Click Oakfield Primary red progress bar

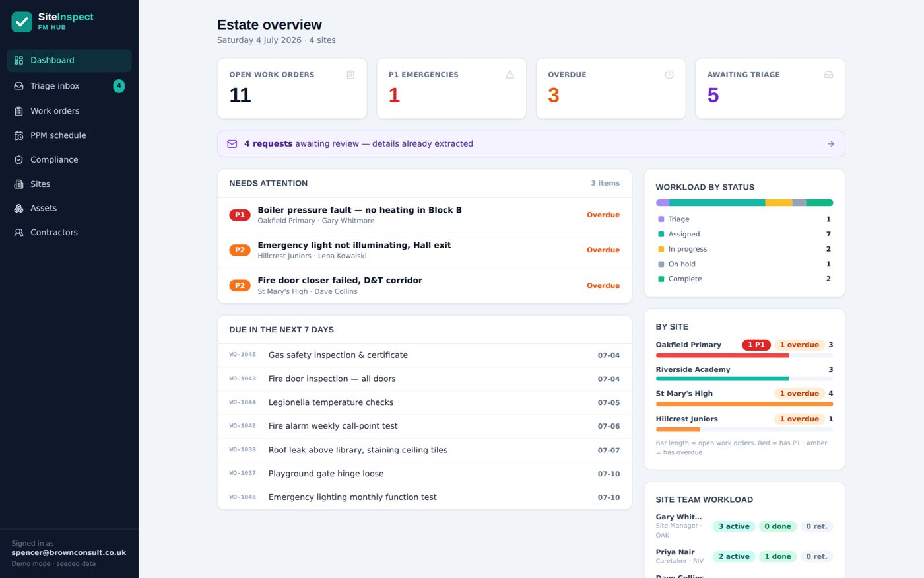722,355
